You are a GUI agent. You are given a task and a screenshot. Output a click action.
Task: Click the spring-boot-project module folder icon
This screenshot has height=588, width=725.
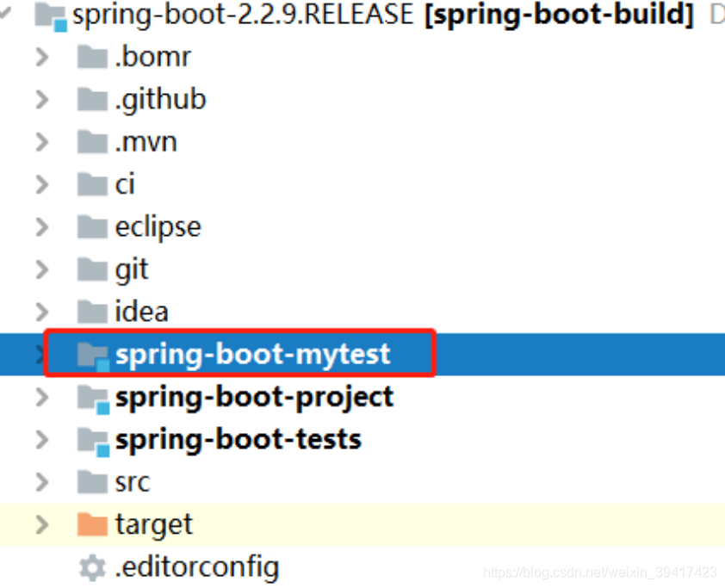pyautogui.click(x=93, y=399)
